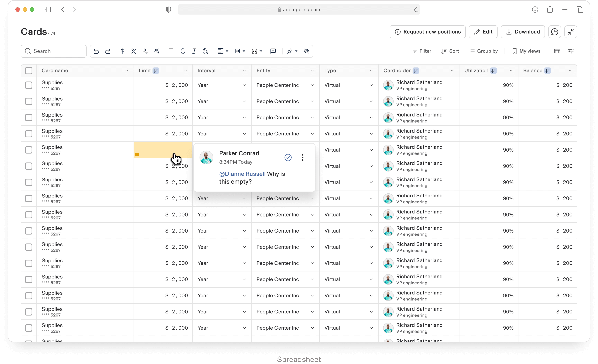Click the Limit column sort indicator
The height and width of the screenshot is (364, 598).
156,71
